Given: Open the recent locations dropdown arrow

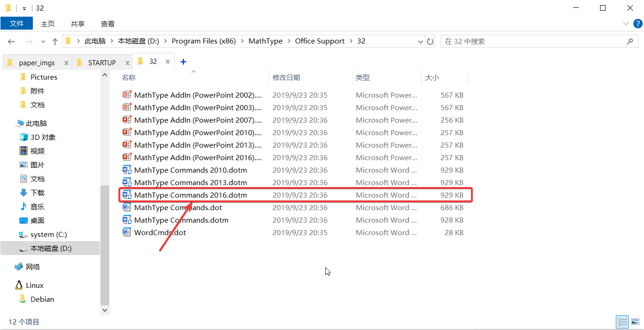Looking at the screenshot, I should pyautogui.click(x=43, y=42).
